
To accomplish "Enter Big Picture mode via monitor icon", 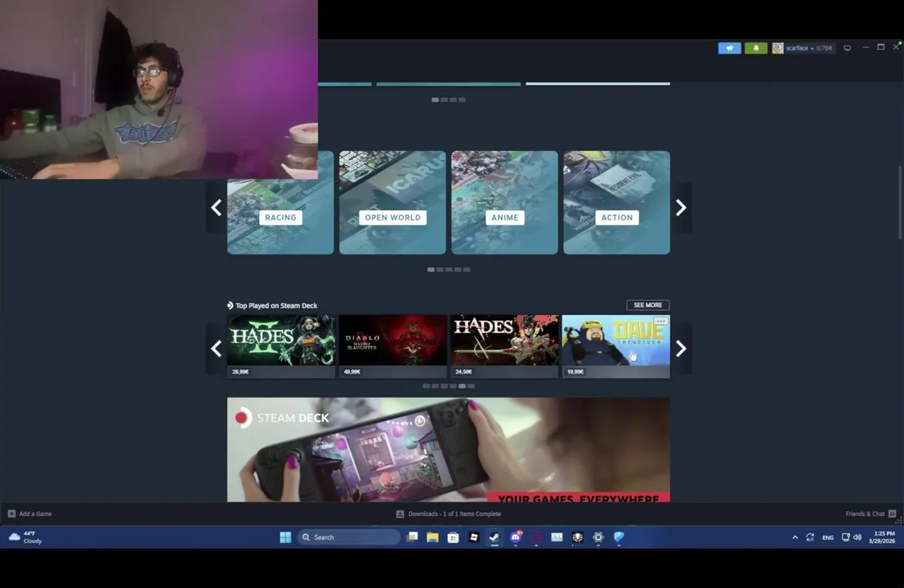I will coord(847,48).
